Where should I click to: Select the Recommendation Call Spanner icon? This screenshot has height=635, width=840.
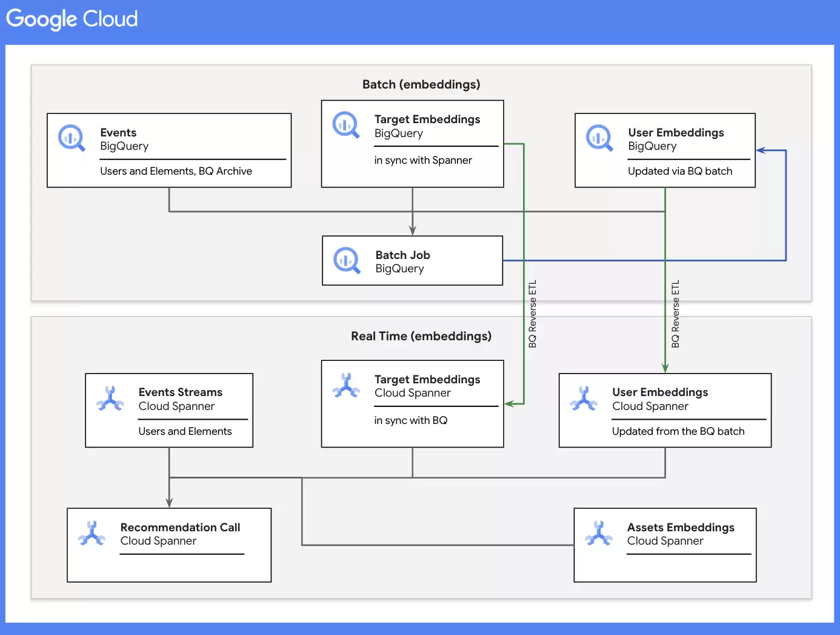(x=92, y=534)
